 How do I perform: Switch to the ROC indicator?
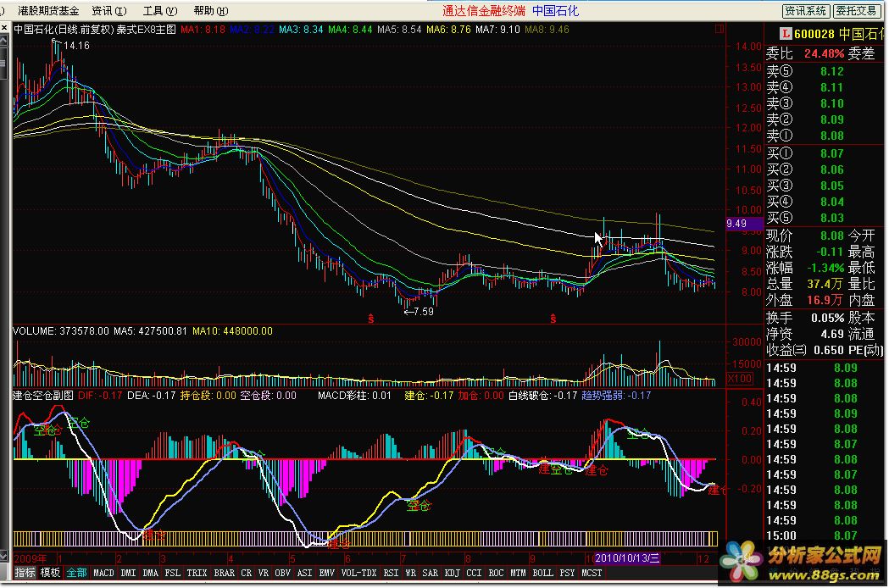tap(496, 574)
